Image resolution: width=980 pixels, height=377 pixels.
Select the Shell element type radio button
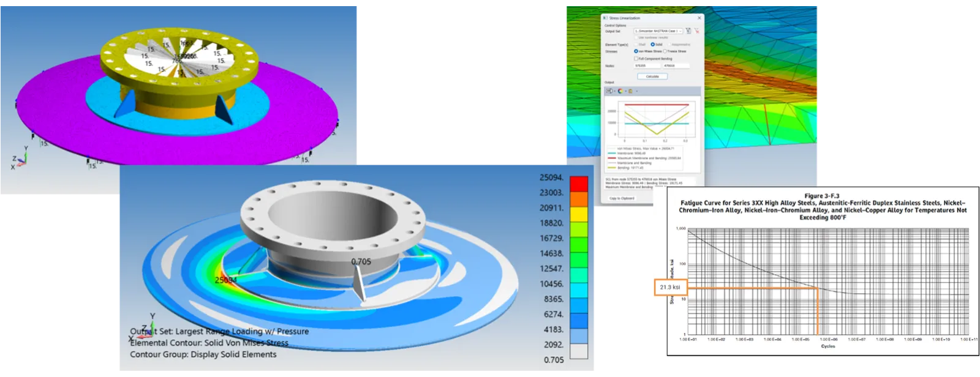click(636, 45)
